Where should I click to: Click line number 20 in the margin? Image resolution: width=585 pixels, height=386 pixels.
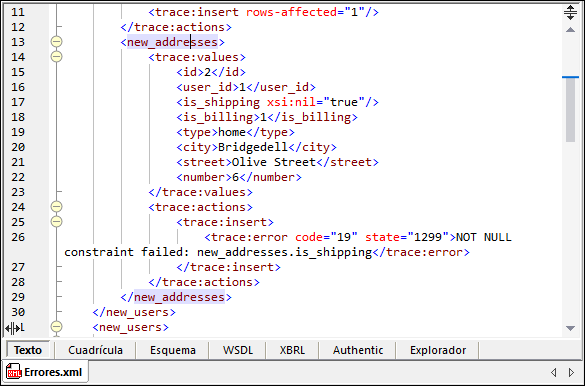coord(18,147)
